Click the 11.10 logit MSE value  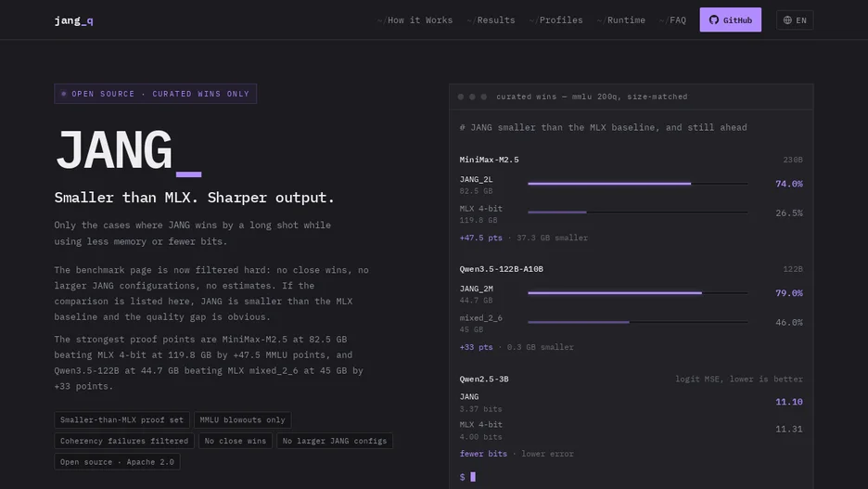coord(789,402)
